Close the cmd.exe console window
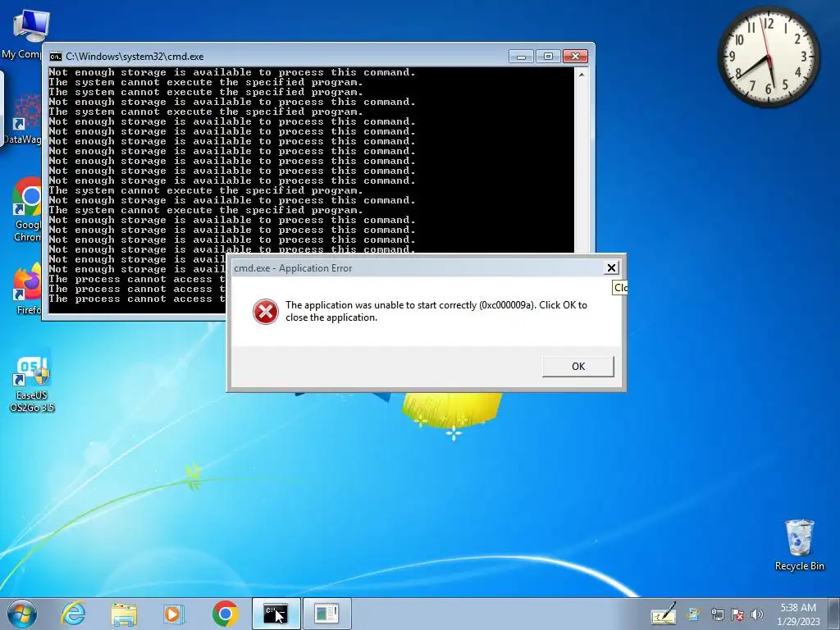The image size is (840, 630). click(x=575, y=57)
